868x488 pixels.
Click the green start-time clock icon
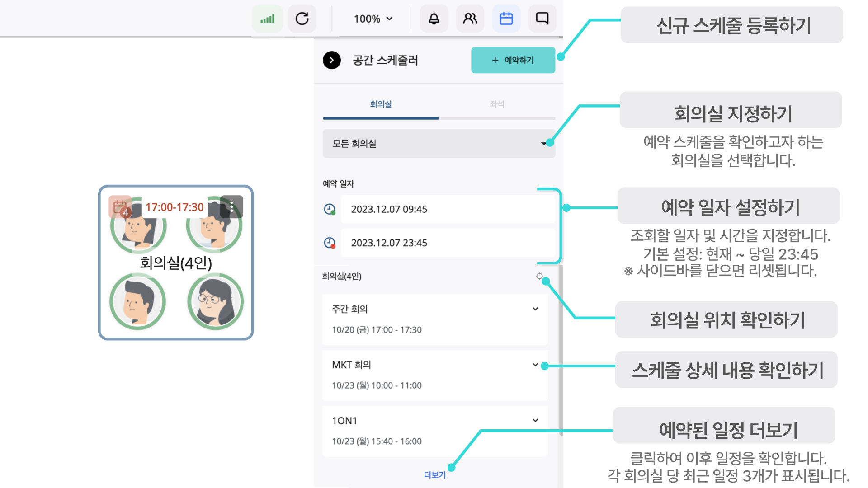coord(330,209)
